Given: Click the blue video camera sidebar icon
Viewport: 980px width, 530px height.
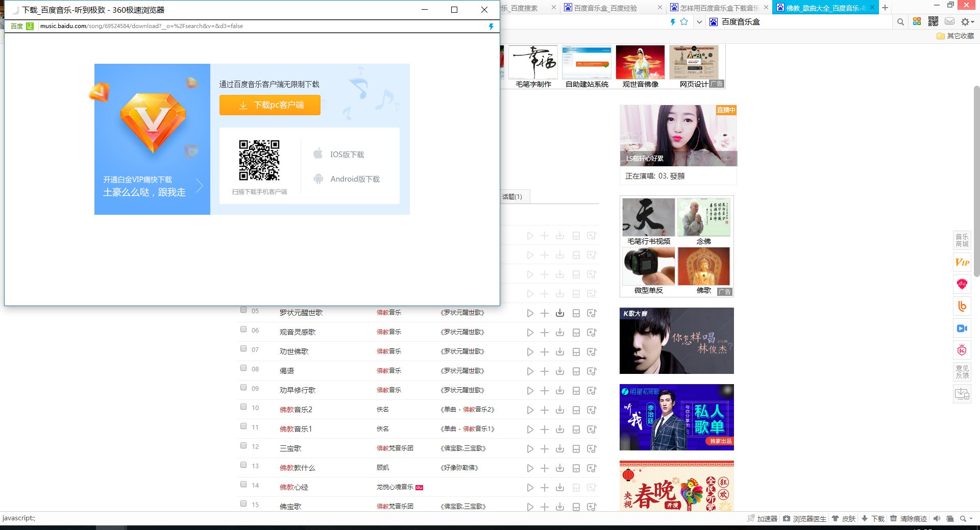Looking at the screenshot, I should (x=962, y=329).
